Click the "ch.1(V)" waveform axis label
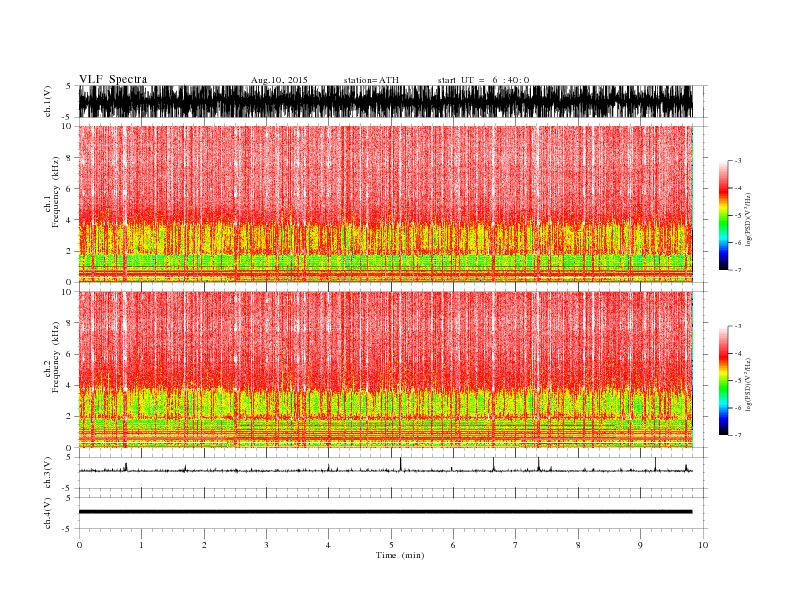This screenshot has width=792, height=612. tap(48, 101)
